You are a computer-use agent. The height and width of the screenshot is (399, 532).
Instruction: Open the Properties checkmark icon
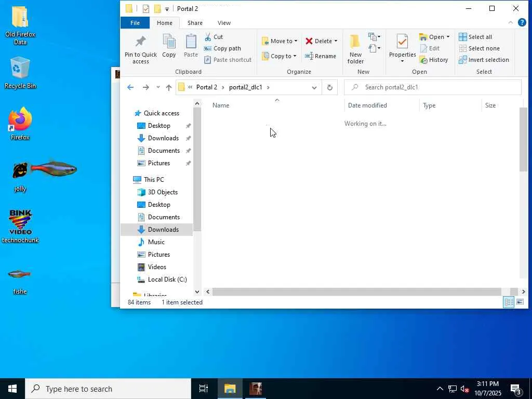coord(402,42)
